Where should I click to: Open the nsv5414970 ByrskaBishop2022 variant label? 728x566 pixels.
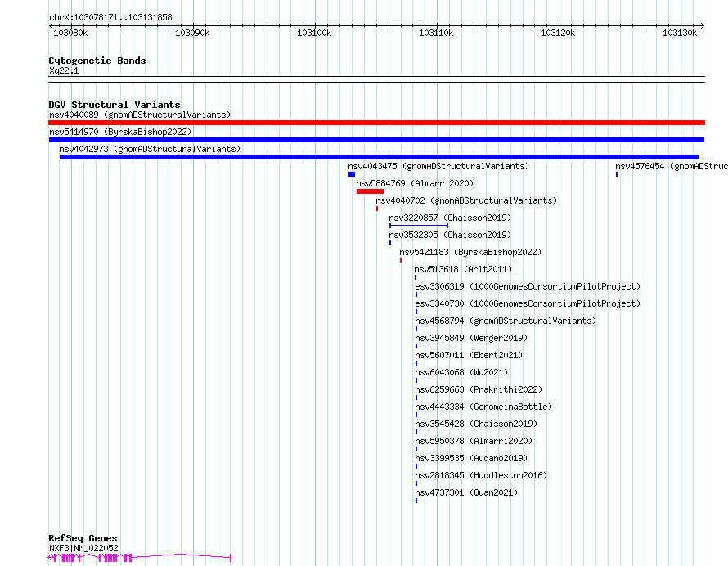[120, 132]
